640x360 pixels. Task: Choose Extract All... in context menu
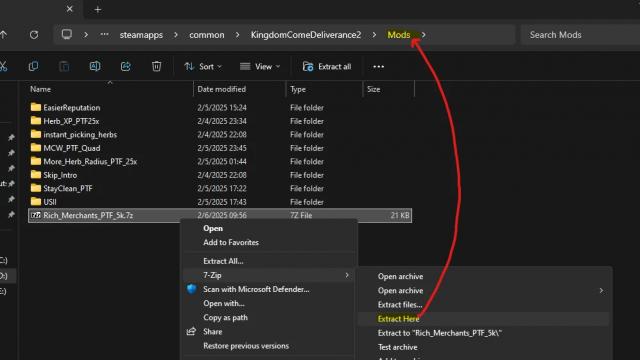[223, 261]
